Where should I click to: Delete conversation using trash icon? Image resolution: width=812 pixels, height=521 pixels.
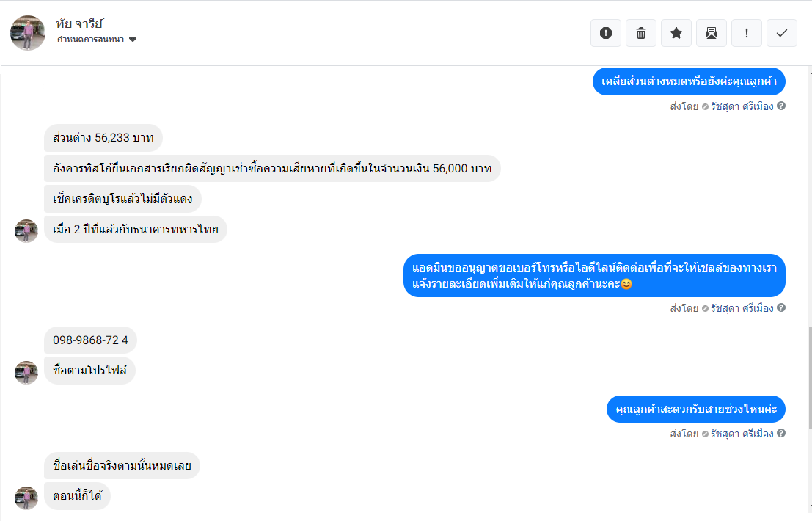click(x=641, y=33)
